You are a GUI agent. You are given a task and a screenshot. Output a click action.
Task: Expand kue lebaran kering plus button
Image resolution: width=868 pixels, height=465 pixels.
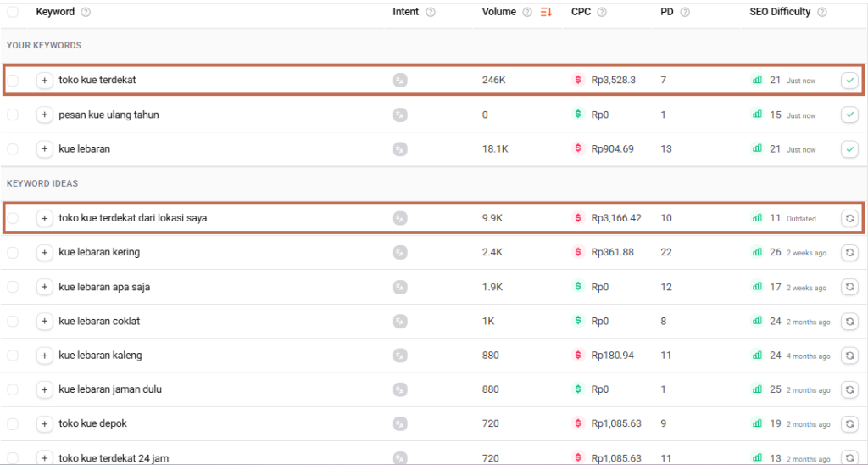(44, 253)
